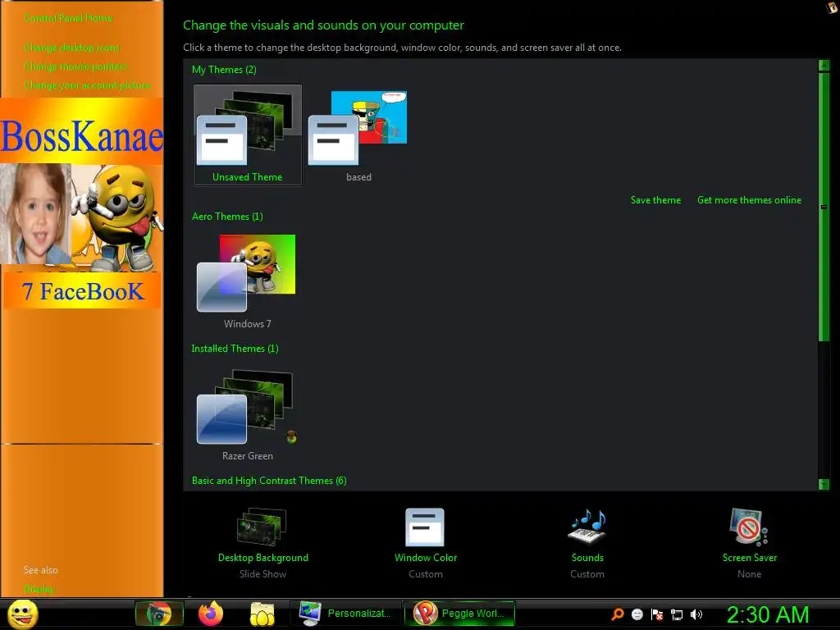Click the My Themes (2) heading
The width and height of the screenshot is (840, 630).
(224, 70)
